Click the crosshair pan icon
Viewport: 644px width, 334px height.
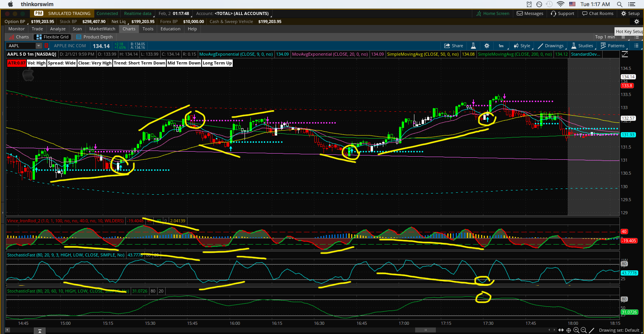pyautogui.click(x=569, y=330)
